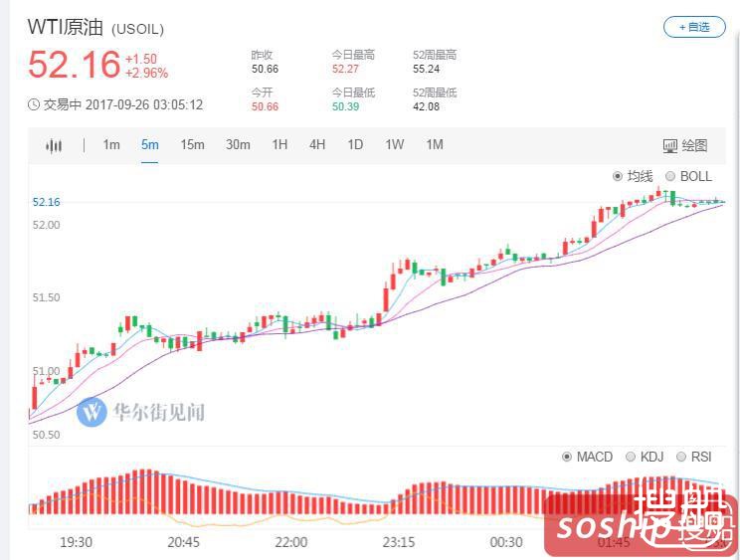Click the 昨收 value 50.66
Screen dimensions: 740x560
pos(265,69)
